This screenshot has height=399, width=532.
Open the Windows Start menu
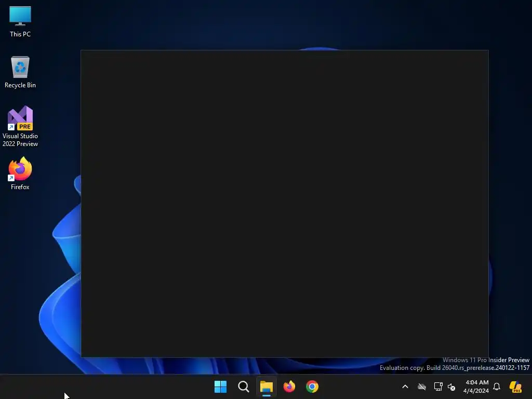pyautogui.click(x=220, y=387)
